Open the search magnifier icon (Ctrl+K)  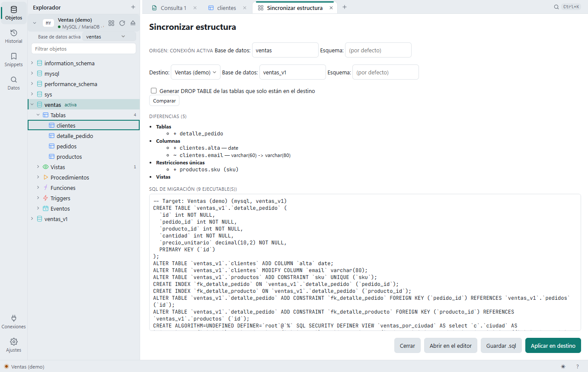[x=556, y=7]
